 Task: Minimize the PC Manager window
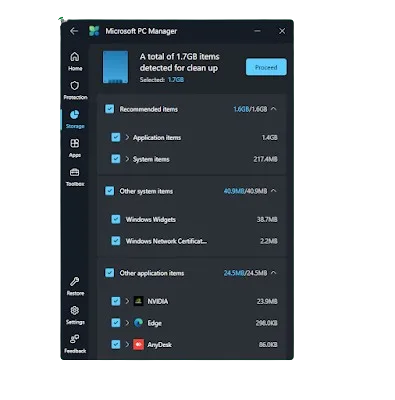257,31
